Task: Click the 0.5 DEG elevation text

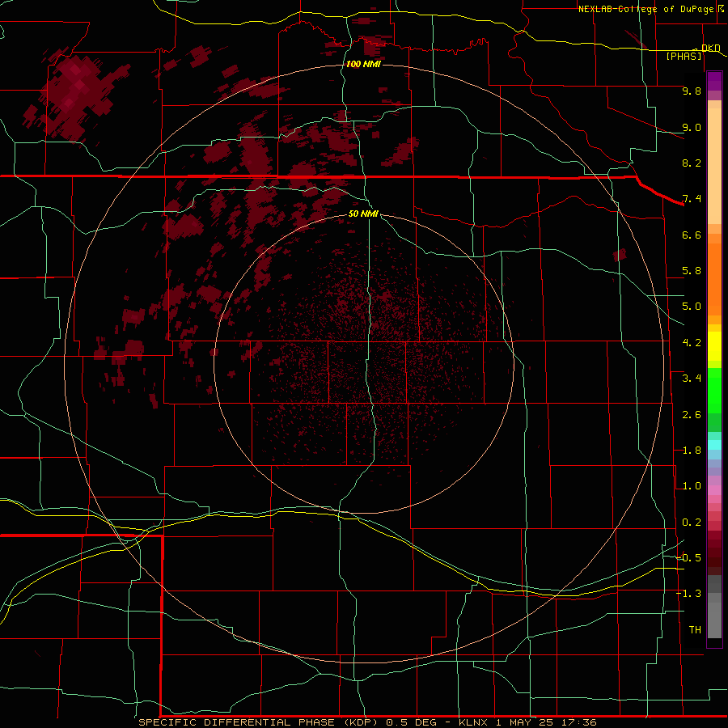Action: point(412,722)
